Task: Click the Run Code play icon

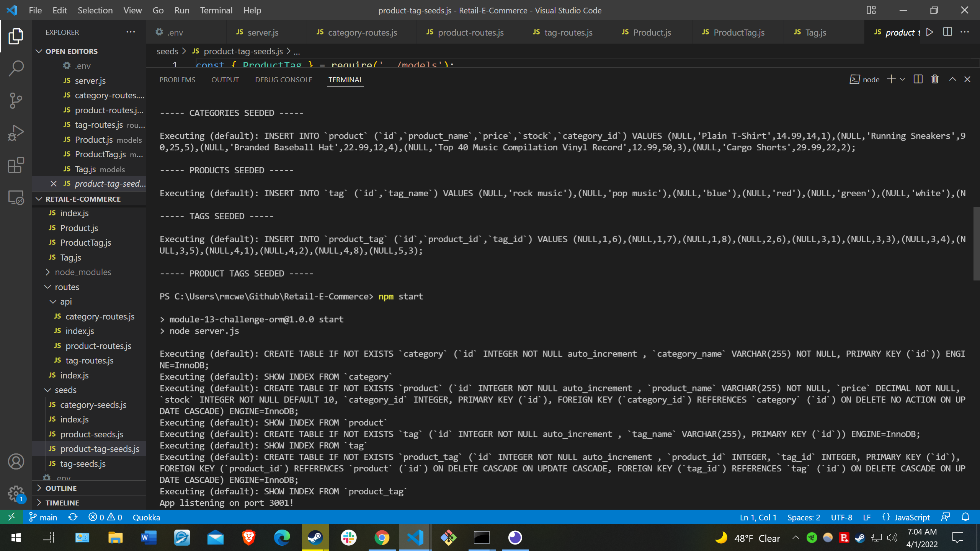Action: 930,32
